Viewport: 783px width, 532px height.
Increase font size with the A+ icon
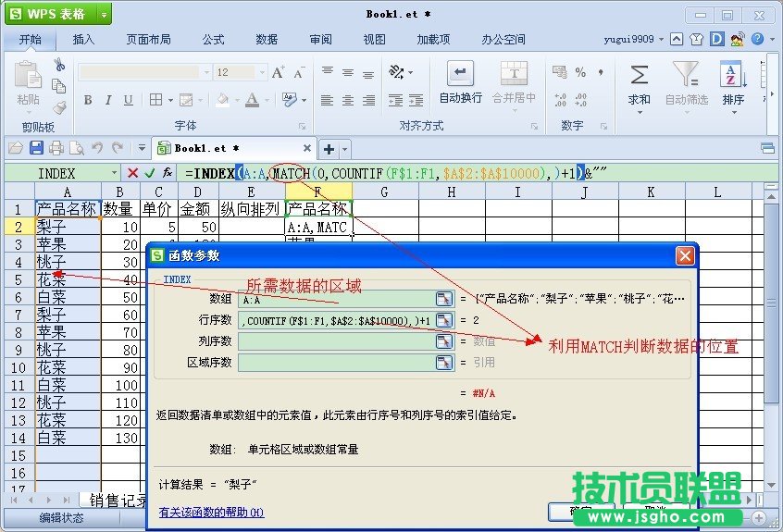pos(279,72)
